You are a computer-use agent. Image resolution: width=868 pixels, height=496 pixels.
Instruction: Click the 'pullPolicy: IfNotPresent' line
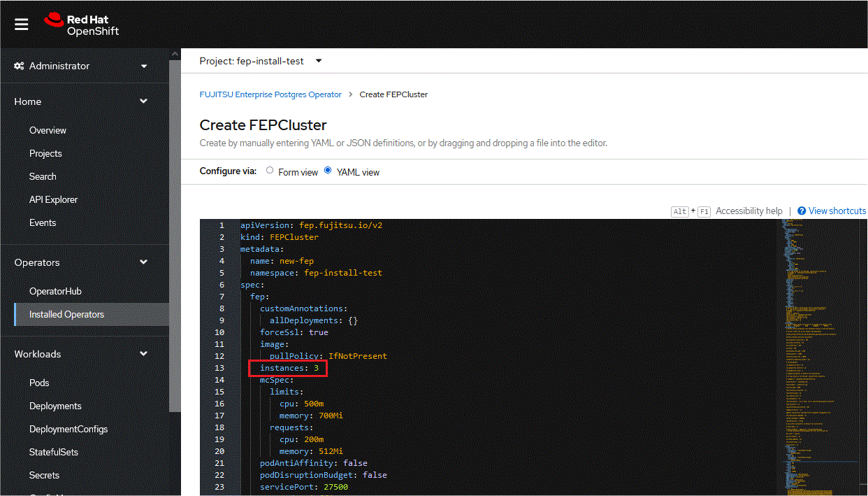click(328, 356)
